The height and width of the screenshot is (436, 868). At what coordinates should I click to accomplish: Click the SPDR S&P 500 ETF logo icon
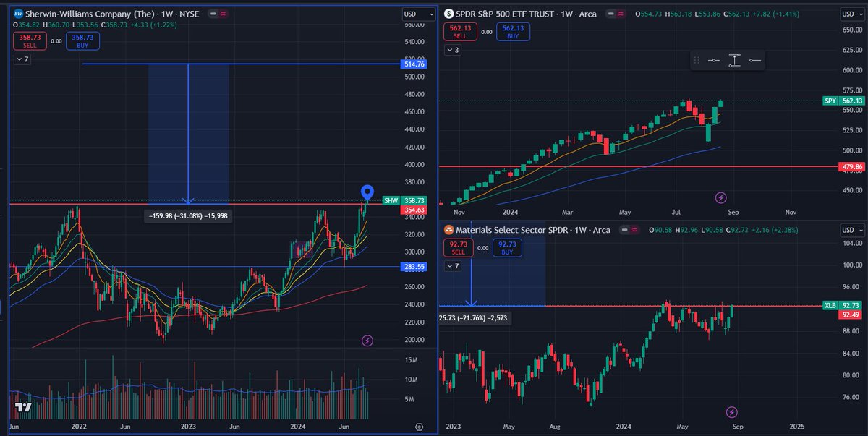click(x=448, y=13)
